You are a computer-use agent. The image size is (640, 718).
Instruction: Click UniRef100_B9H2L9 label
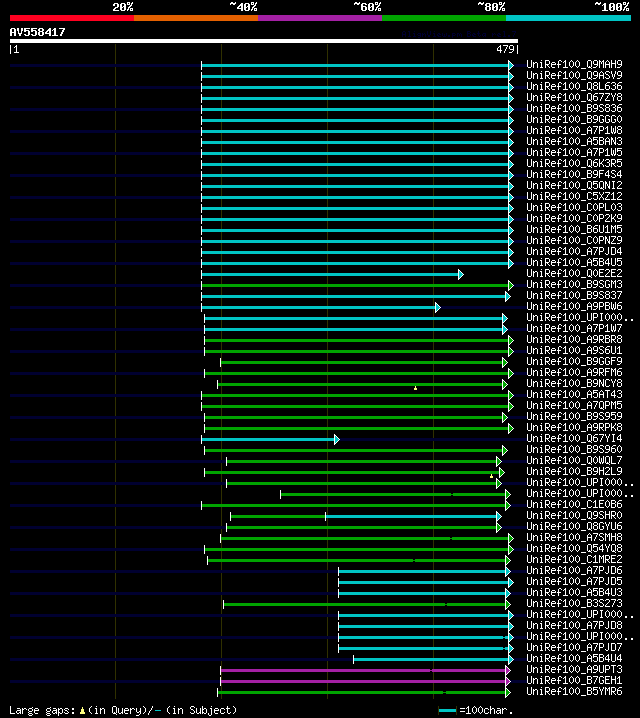574,471
